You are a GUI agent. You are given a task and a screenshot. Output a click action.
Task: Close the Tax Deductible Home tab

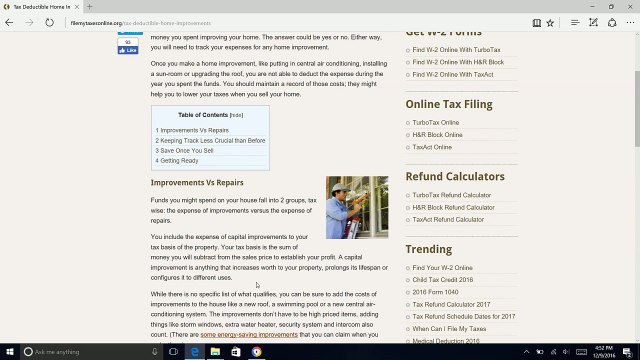[77, 7]
